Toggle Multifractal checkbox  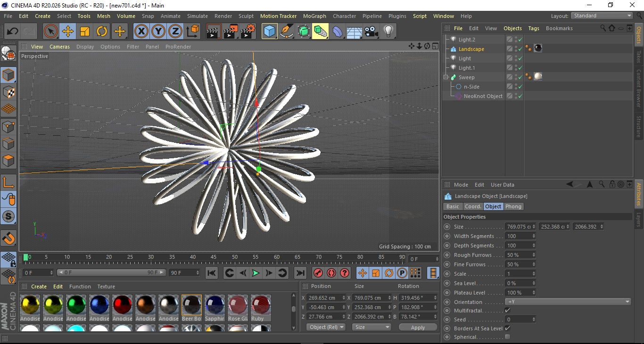point(507,311)
